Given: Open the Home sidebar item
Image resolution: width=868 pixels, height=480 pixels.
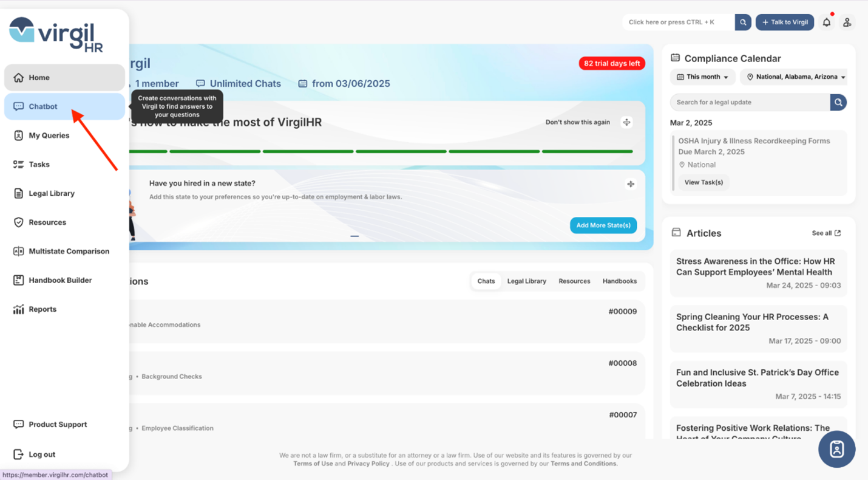Looking at the screenshot, I should (x=64, y=78).
